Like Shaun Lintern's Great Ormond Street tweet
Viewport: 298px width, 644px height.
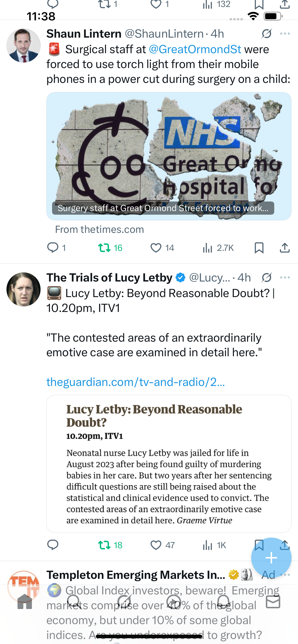(156, 248)
